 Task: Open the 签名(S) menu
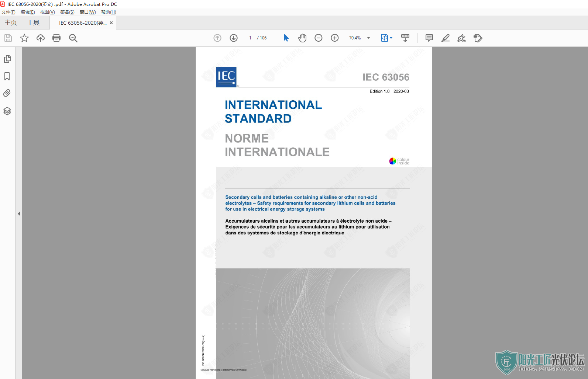point(67,12)
